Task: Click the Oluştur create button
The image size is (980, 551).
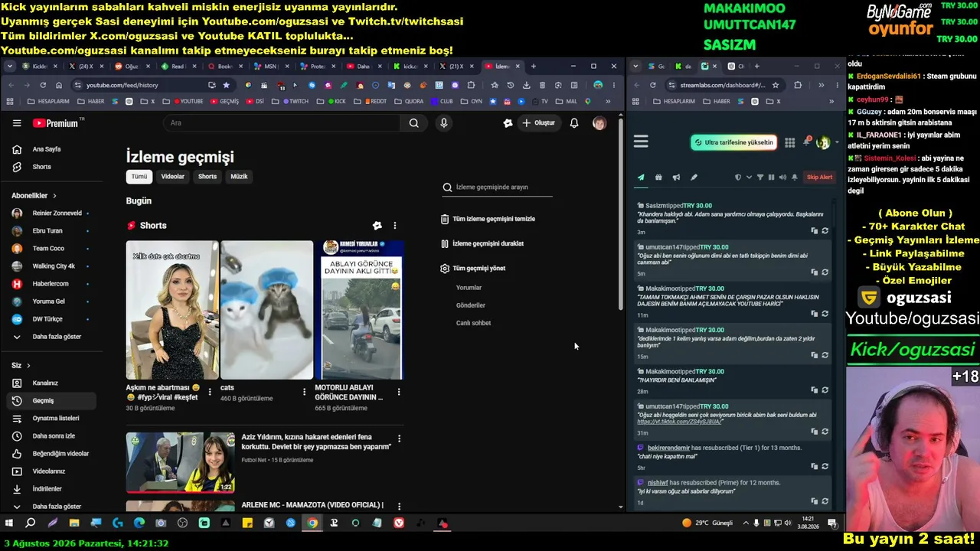Action: 538,123
